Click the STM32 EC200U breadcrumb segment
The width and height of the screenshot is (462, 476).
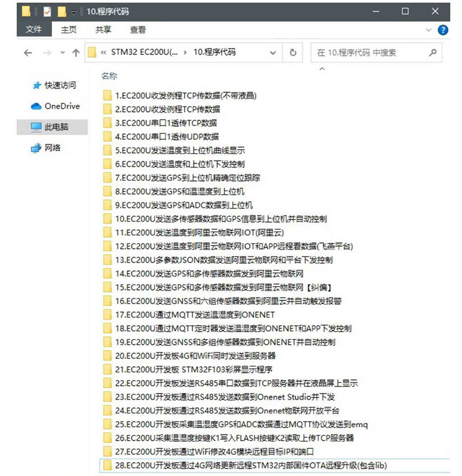[x=144, y=52]
